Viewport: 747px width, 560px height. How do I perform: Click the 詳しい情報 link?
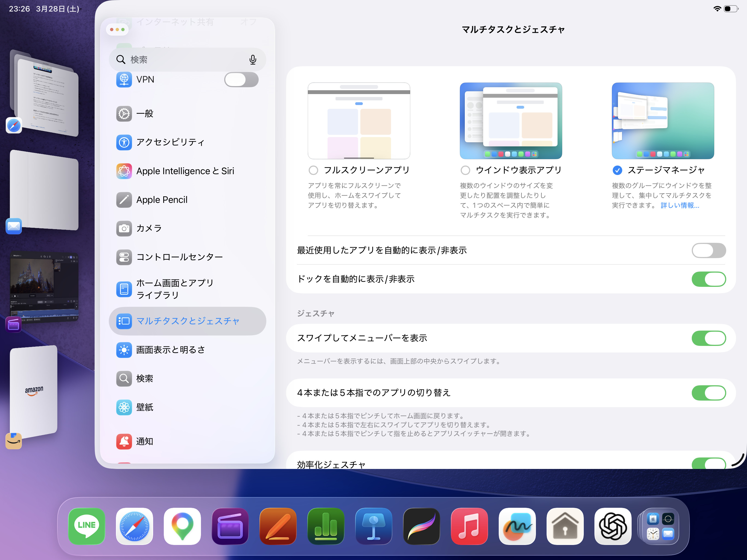(679, 205)
